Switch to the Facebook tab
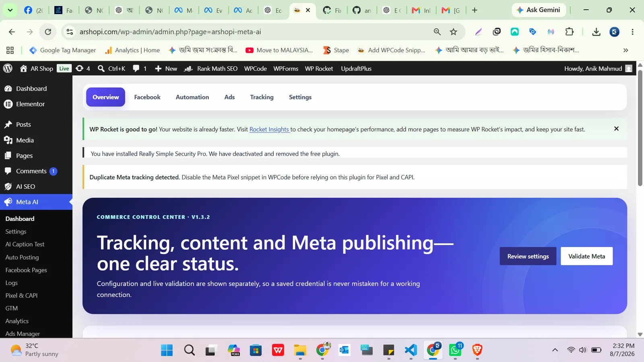This screenshot has height=362, width=644. click(x=147, y=97)
